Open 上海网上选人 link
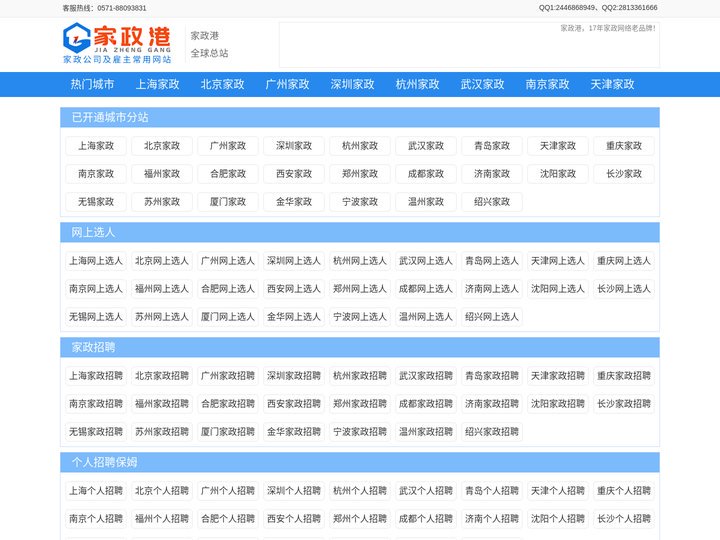Viewport: 720px width, 540px height. point(96,261)
